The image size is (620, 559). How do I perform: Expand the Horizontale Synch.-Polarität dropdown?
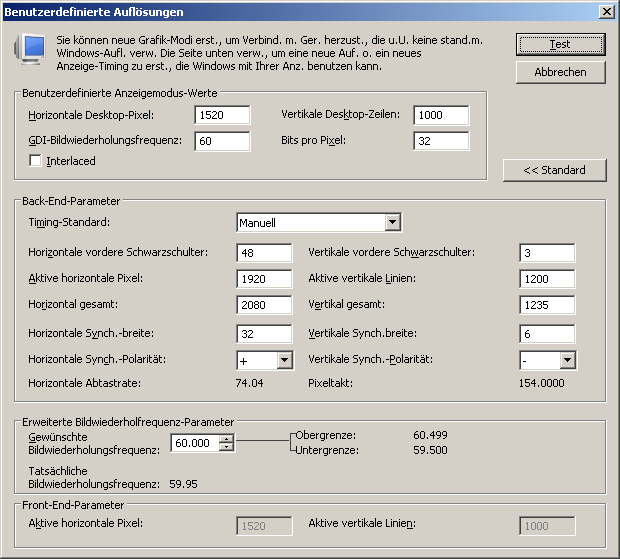(283, 360)
